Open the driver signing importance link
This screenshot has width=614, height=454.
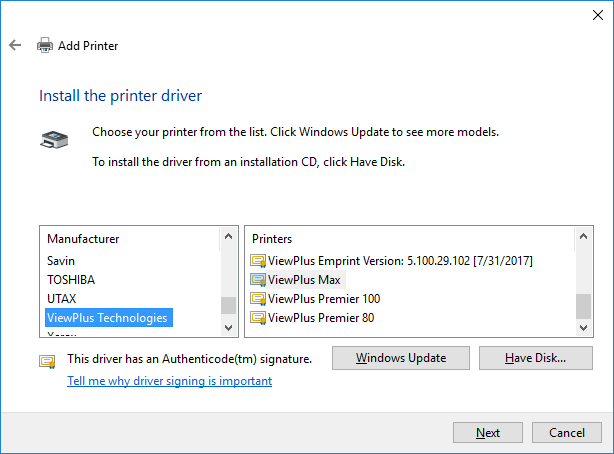[x=169, y=381]
